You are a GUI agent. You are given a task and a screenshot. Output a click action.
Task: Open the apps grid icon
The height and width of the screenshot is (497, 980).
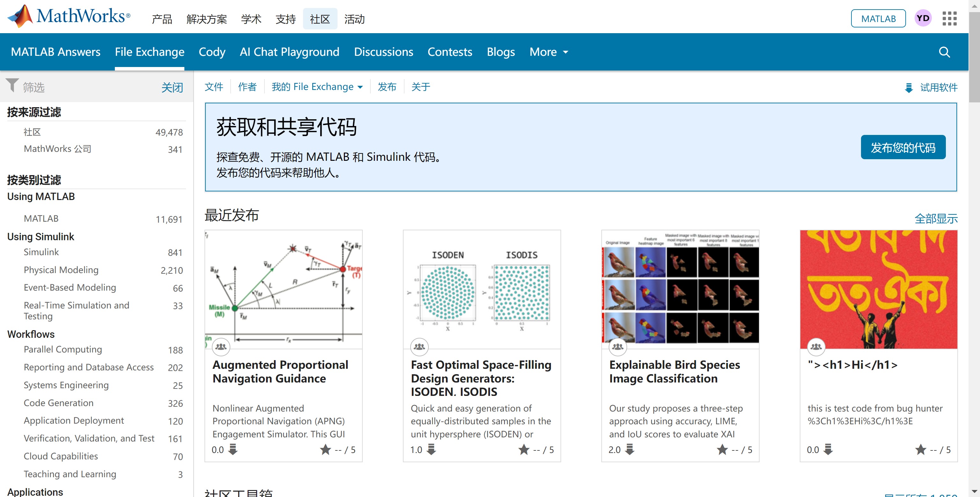click(949, 18)
